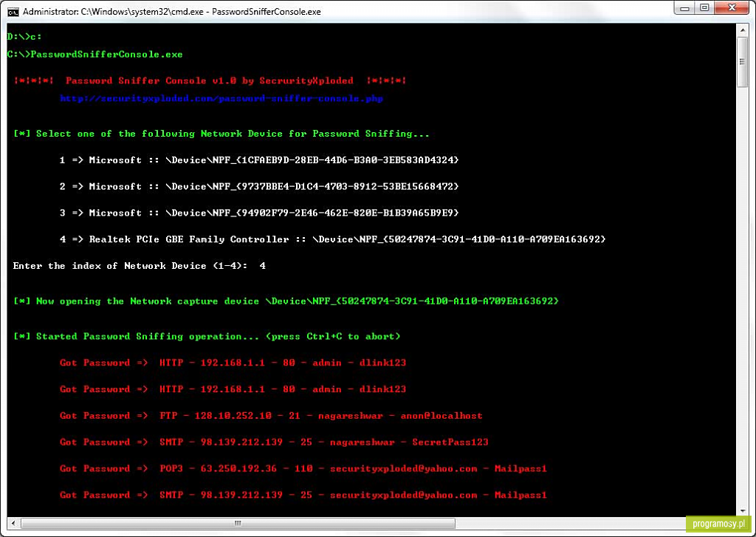
Task: Minimize the PasswordSnifferConsole command window
Action: tap(684, 8)
